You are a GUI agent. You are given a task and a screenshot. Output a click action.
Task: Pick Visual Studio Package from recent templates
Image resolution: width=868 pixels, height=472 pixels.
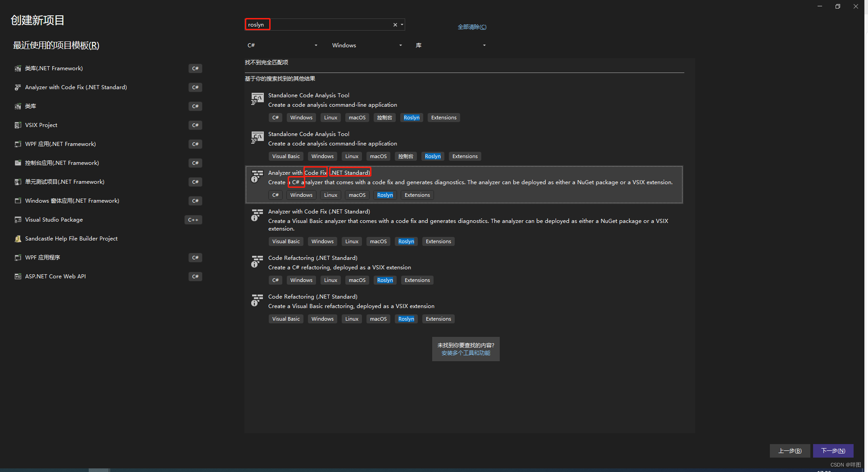(x=108, y=220)
